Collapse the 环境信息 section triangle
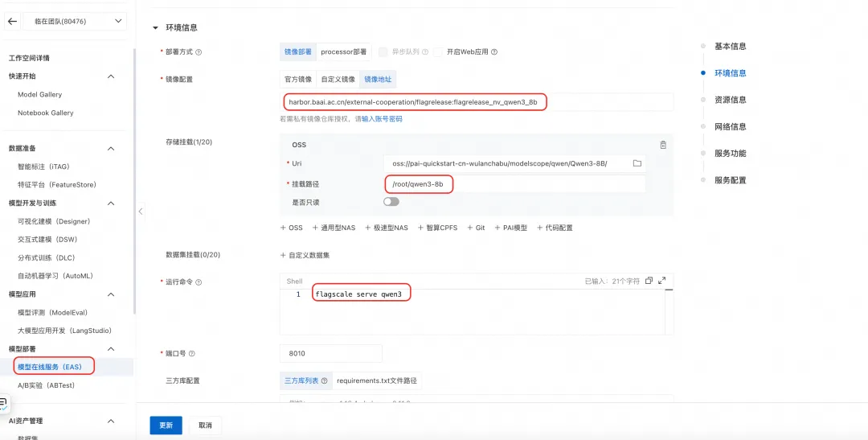Viewport: 868px width, 440px height. coord(156,27)
